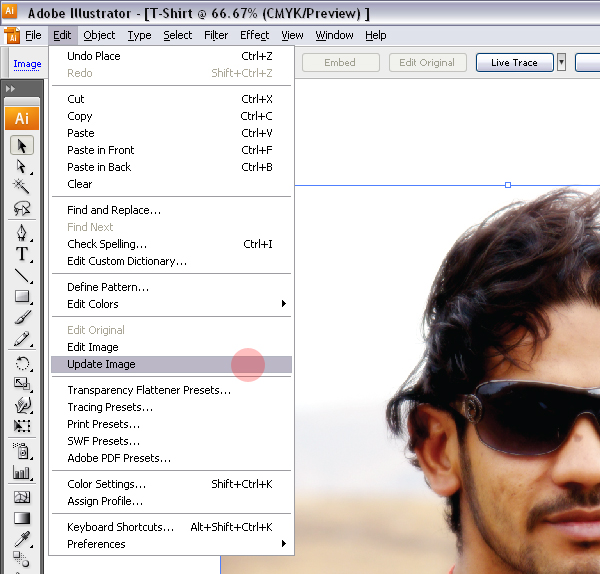The image size is (600, 574).
Task: Click the Illustrator document icon beside File
Action: [x=12, y=36]
